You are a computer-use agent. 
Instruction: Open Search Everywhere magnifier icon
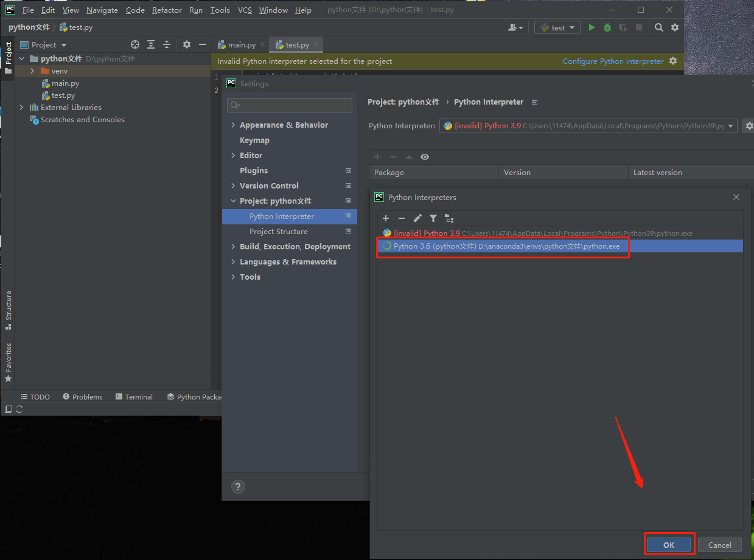click(x=659, y=27)
